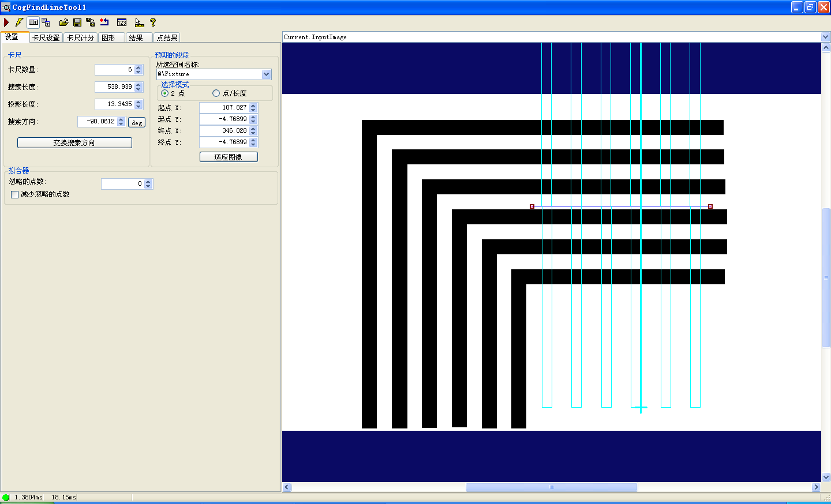Select the 点/长度 radio button
Screen dimensions: 831x504
coord(216,93)
